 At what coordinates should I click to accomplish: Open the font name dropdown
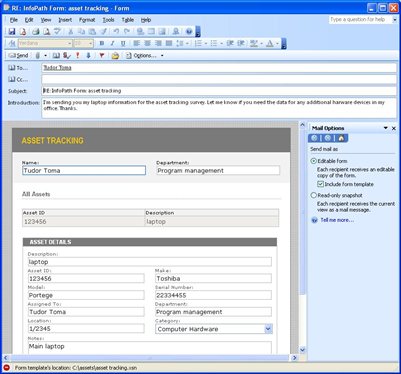pyautogui.click(x=70, y=43)
